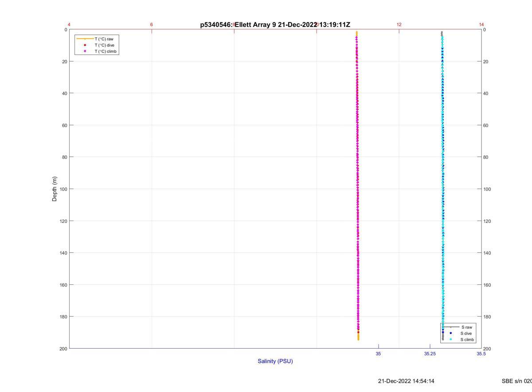
Task: Click the blue '35' salinity tick label
Action: click(378, 354)
